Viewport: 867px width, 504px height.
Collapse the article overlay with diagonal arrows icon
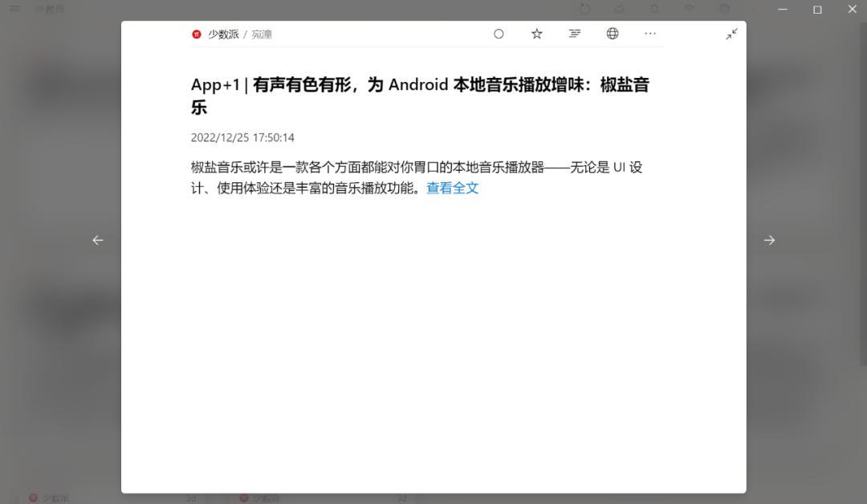pos(731,34)
